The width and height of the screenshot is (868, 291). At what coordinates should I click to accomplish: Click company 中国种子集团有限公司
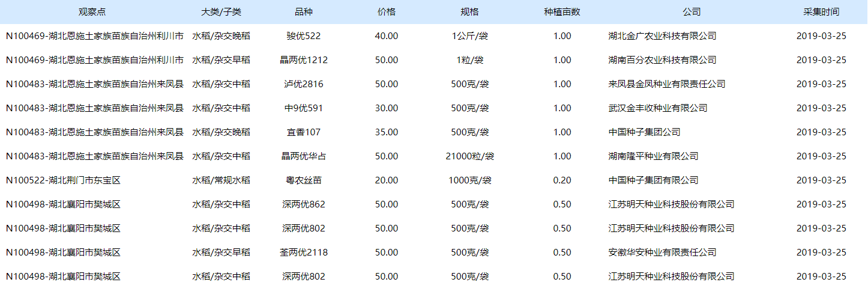pyautogui.click(x=653, y=180)
